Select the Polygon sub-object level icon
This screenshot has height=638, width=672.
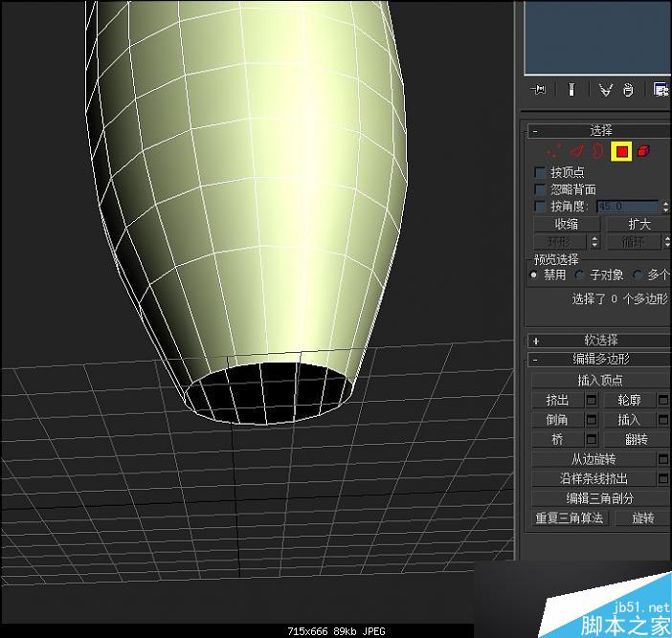(x=621, y=151)
